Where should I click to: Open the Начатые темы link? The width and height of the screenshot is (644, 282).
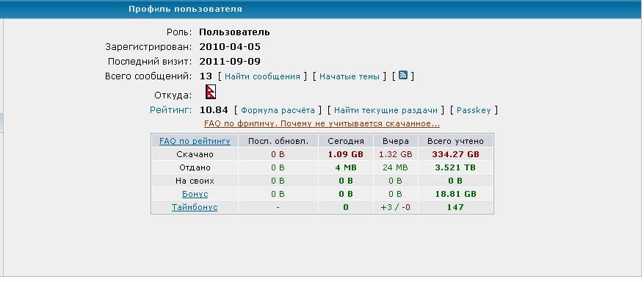(x=350, y=76)
